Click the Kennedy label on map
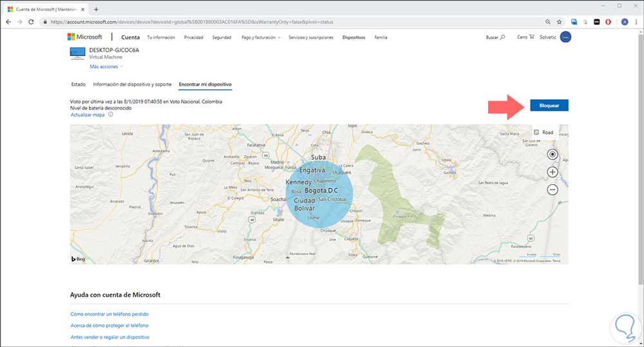The width and height of the screenshot is (644, 347). pos(299,182)
